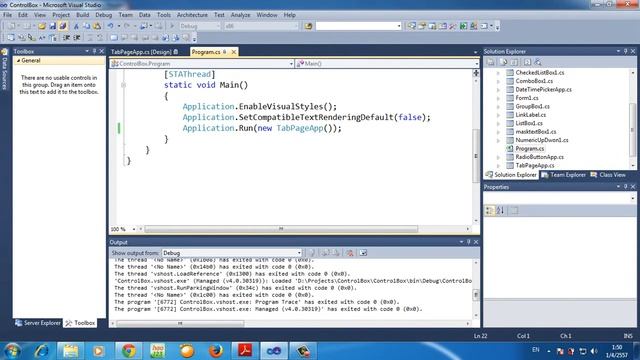The height and width of the screenshot is (360, 640).
Task: Click View Code icon in Solution Explorer
Action: (x=527, y=62)
